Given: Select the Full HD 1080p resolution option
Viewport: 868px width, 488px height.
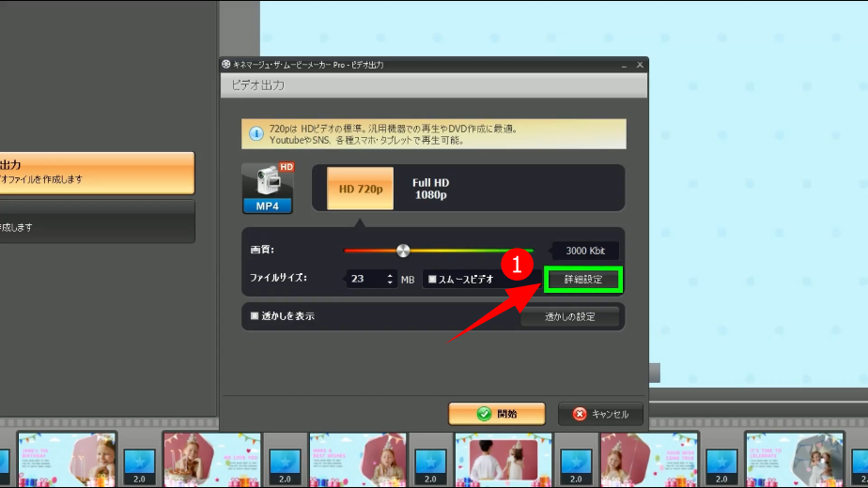Looking at the screenshot, I should (431, 189).
